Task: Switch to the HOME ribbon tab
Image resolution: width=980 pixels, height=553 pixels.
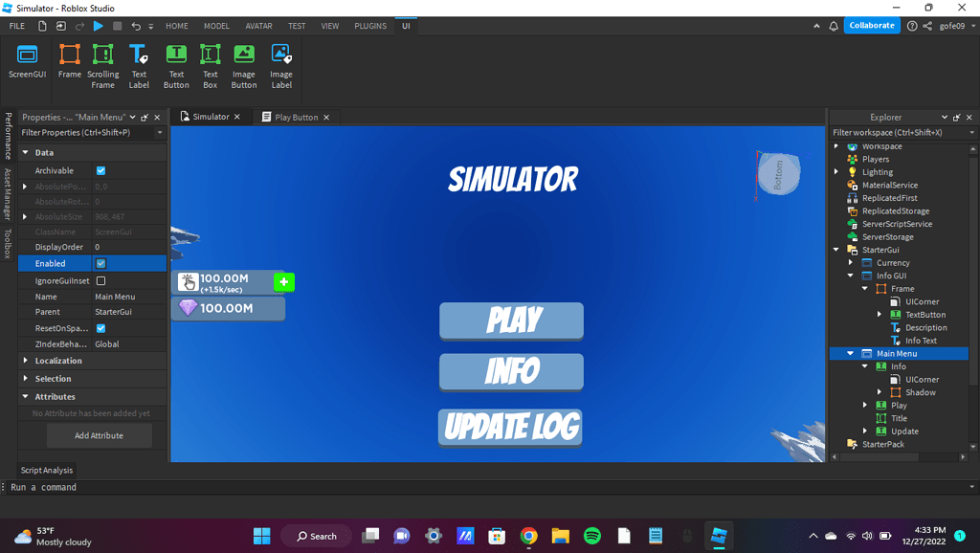Action: click(177, 26)
